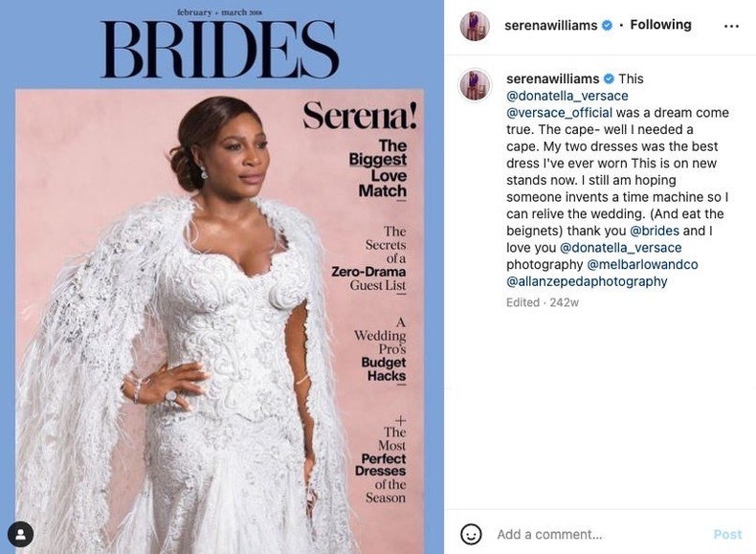
Task: Click the serenawilliams username in the caption
Action: click(550, 78)
